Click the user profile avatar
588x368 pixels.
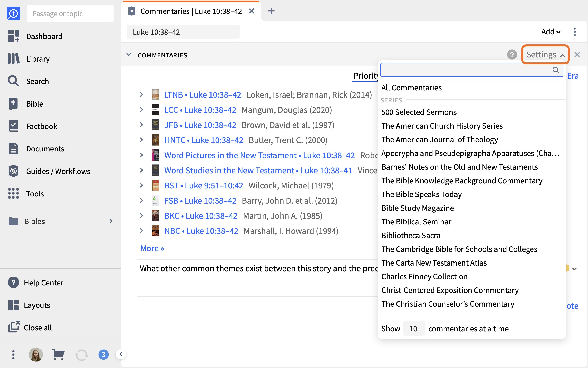tap(36, 355)
